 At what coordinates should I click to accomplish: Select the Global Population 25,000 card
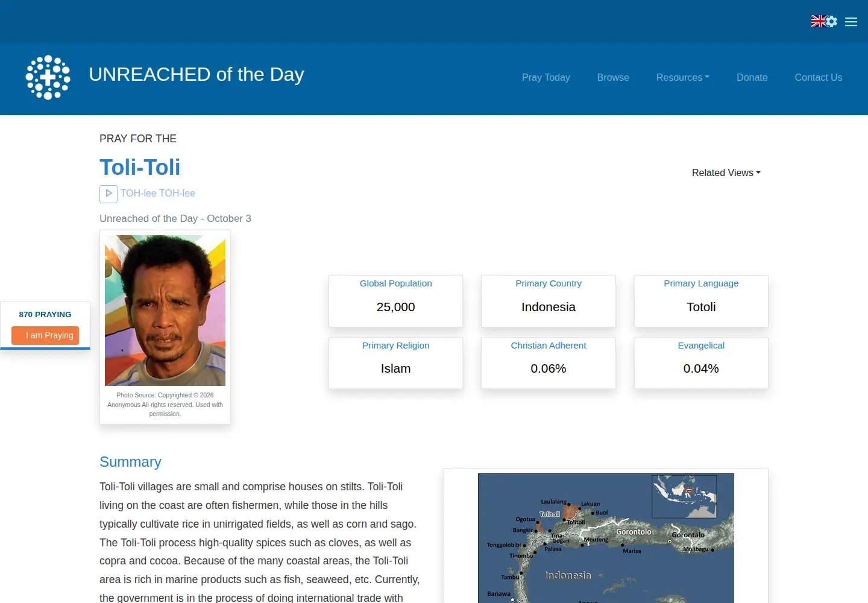[x=396, y=301]
